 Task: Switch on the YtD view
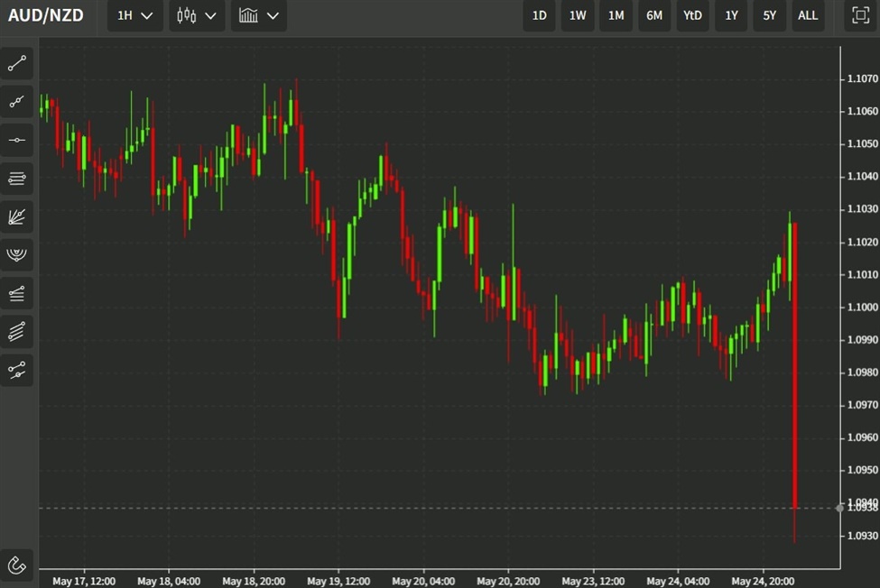(692, 15)
